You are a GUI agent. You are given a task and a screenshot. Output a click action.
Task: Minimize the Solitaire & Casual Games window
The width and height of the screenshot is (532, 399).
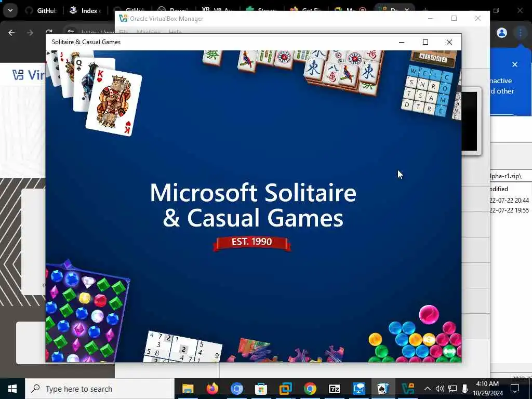coord(402,42)
